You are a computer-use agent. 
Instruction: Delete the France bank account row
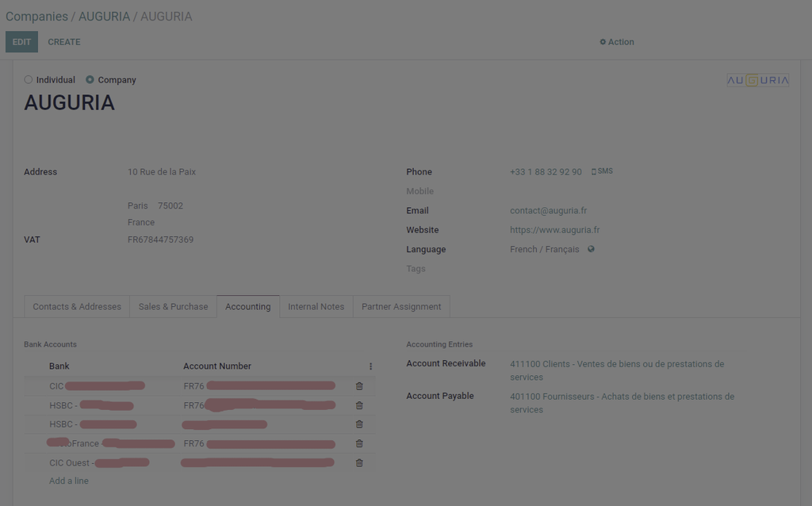(359, 443)
